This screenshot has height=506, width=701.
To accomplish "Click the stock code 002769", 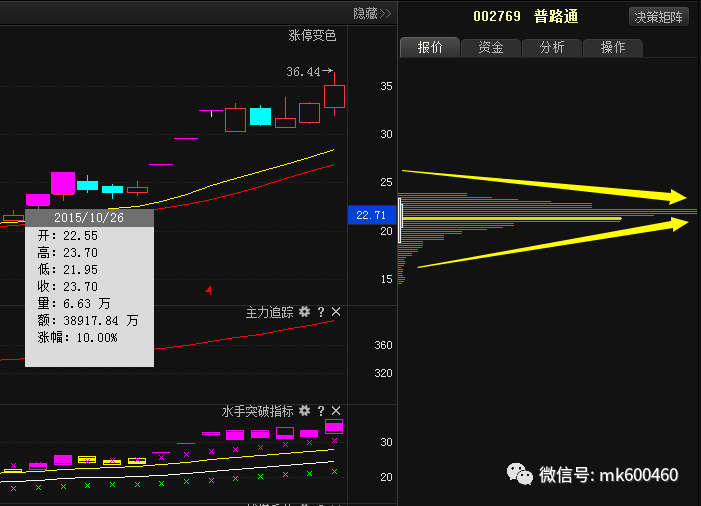I will [497, 17].
